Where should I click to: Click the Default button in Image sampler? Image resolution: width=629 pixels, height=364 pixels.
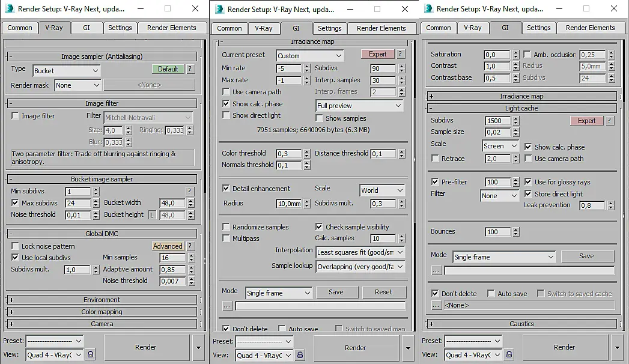pyautogui.click(x=168, y=69)
